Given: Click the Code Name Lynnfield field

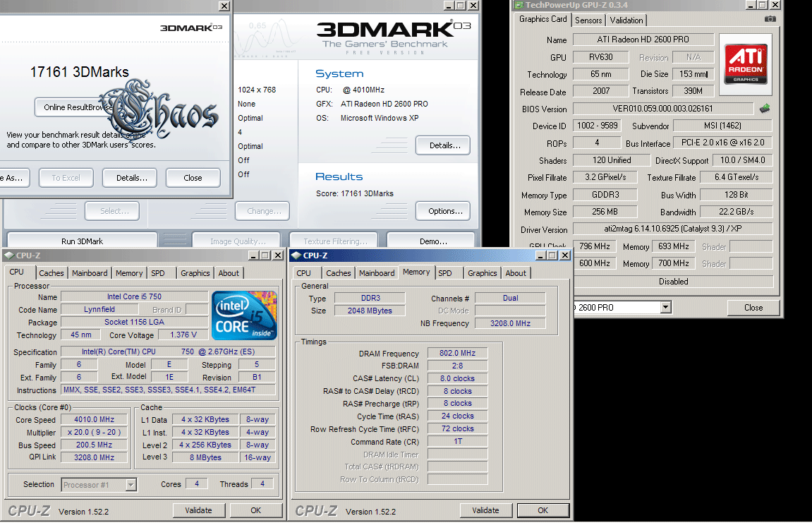Looking at the screenshot, I should [x=99, y=309].
